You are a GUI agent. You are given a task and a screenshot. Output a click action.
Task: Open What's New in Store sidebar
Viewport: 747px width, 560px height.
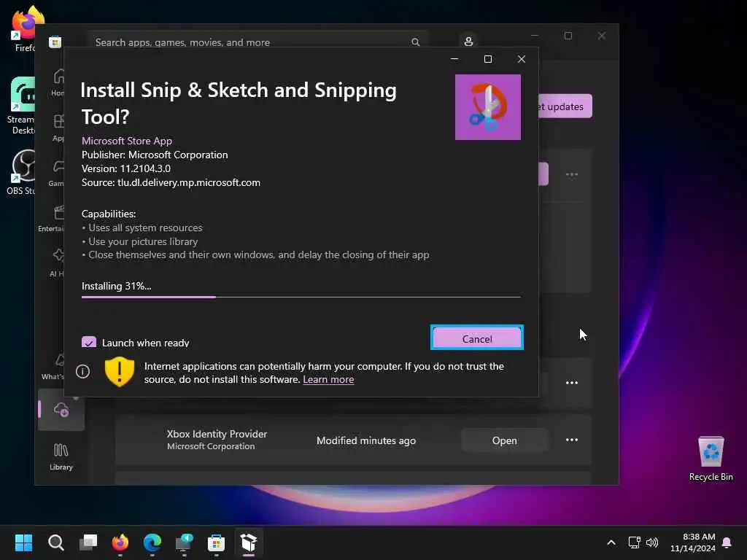[53, 366]
